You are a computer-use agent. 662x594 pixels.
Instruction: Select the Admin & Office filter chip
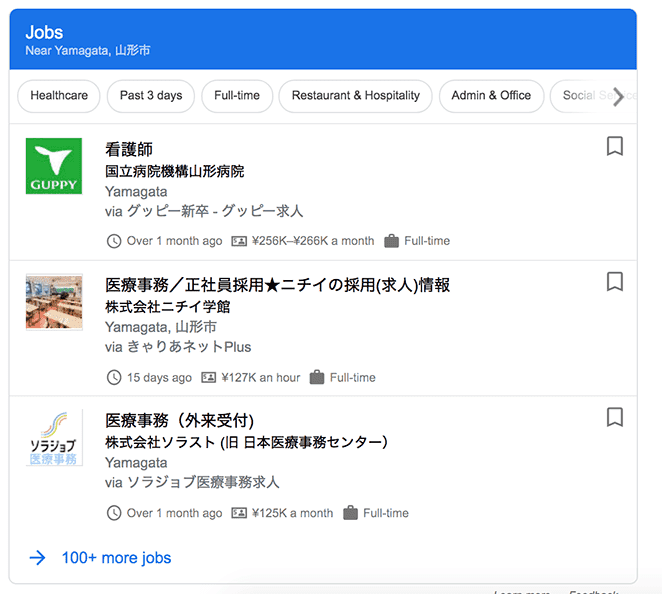[491, 96]
